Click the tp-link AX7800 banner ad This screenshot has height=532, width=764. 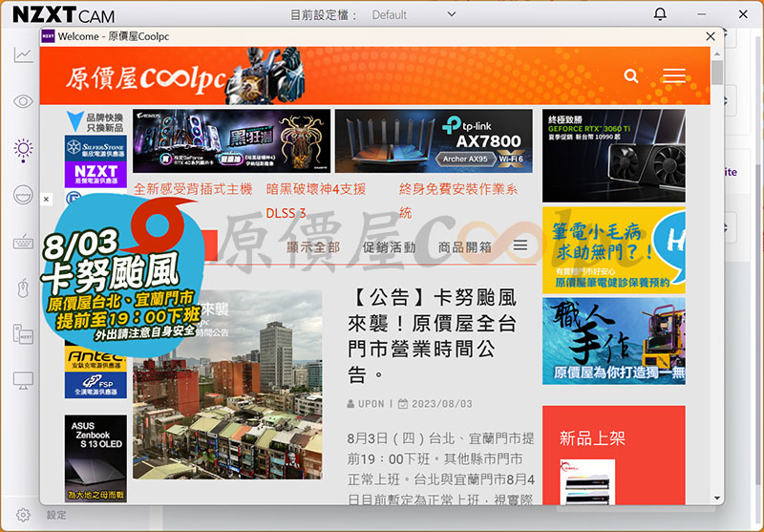tap(434, 140)
